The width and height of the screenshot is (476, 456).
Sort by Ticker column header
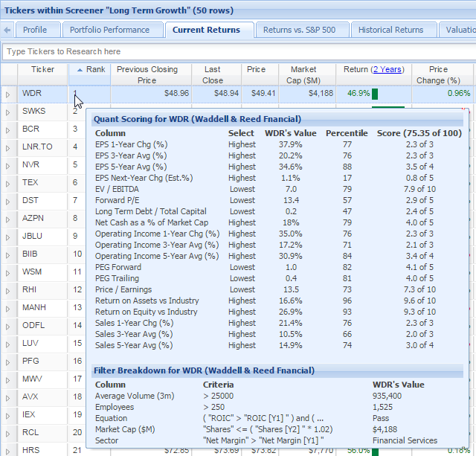[x=42, y=74]
